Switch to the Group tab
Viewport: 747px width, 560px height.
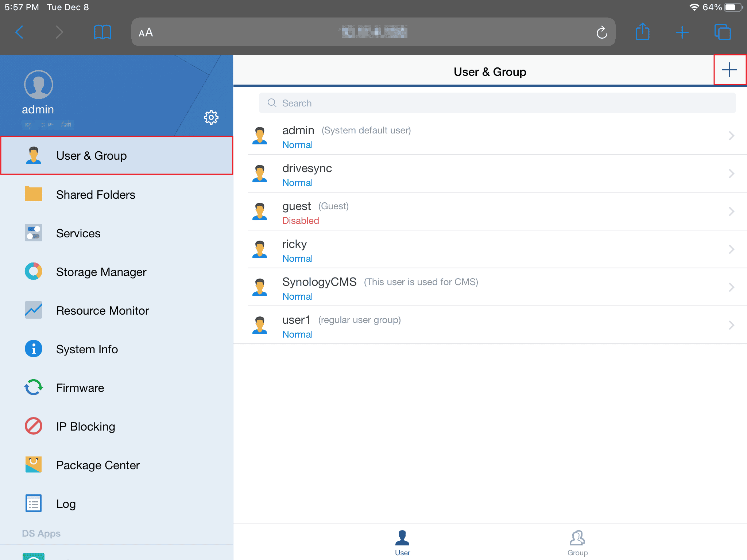coord(577,543)
